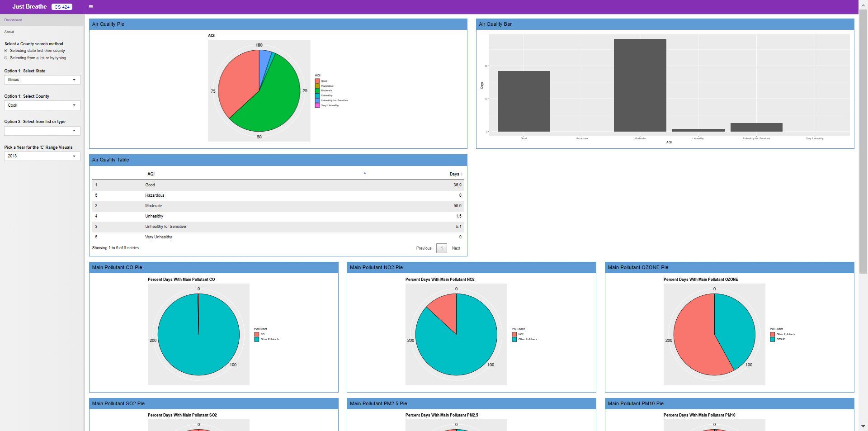Screen dimensions: 868x431
Task: Go to Previous table page
Action: tap(424, 248)
